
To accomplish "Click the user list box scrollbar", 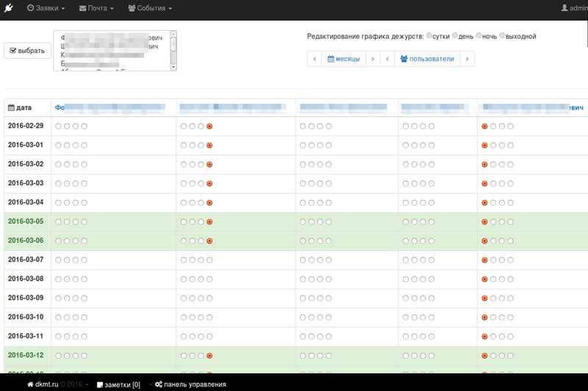I will pyautogui.click(x=173, y=50).
